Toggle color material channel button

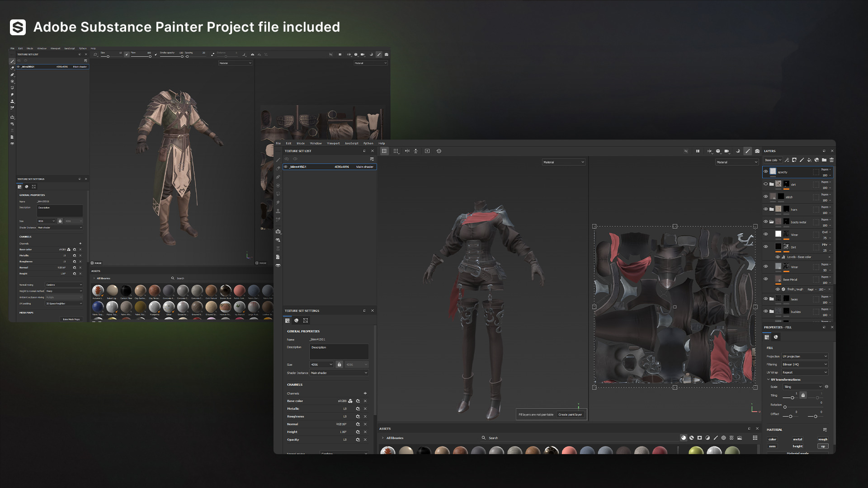click(x=773, y=439)
